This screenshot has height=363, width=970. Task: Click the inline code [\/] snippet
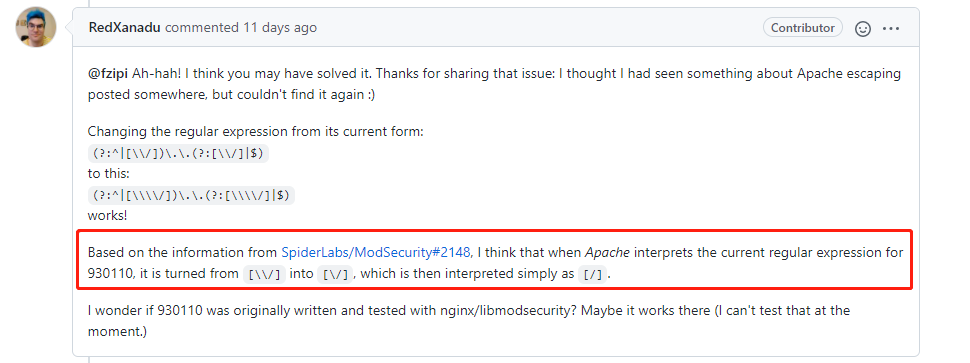point(335,274)
